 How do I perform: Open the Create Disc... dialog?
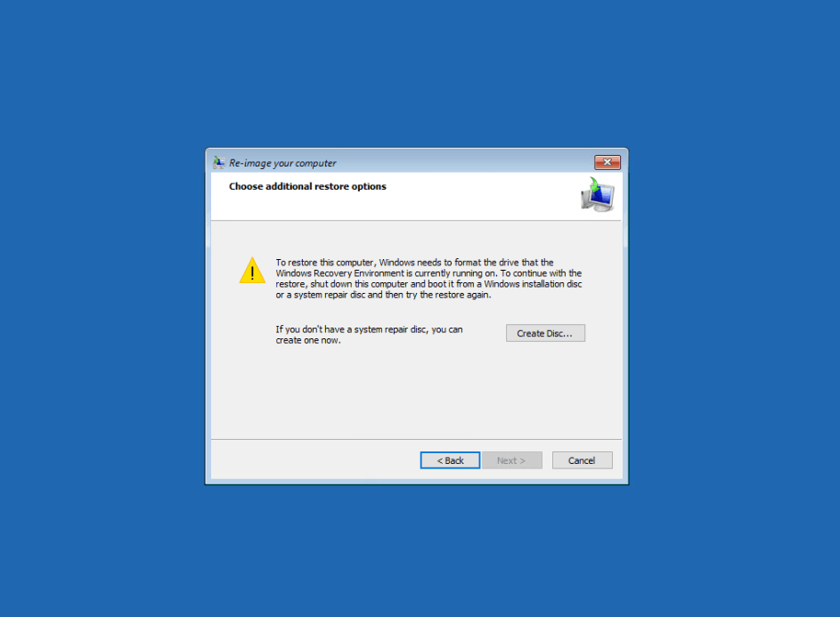click(545, 333)
